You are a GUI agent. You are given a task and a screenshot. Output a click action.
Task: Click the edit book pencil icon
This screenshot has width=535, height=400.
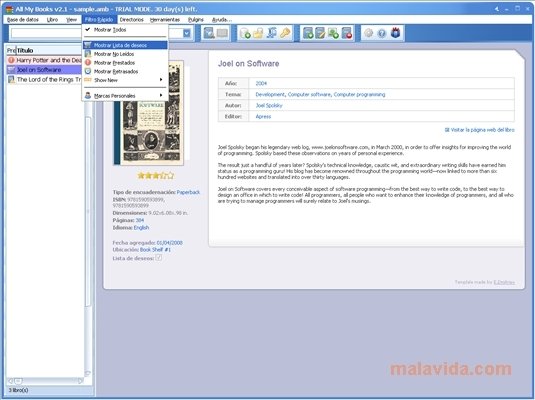pyautogui.click(x=320, y=33)
